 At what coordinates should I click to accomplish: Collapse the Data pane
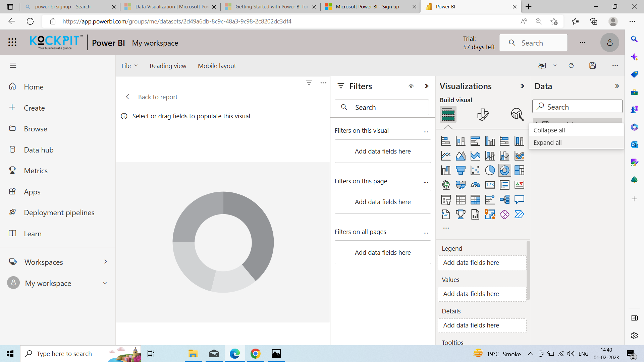[617, 86]
